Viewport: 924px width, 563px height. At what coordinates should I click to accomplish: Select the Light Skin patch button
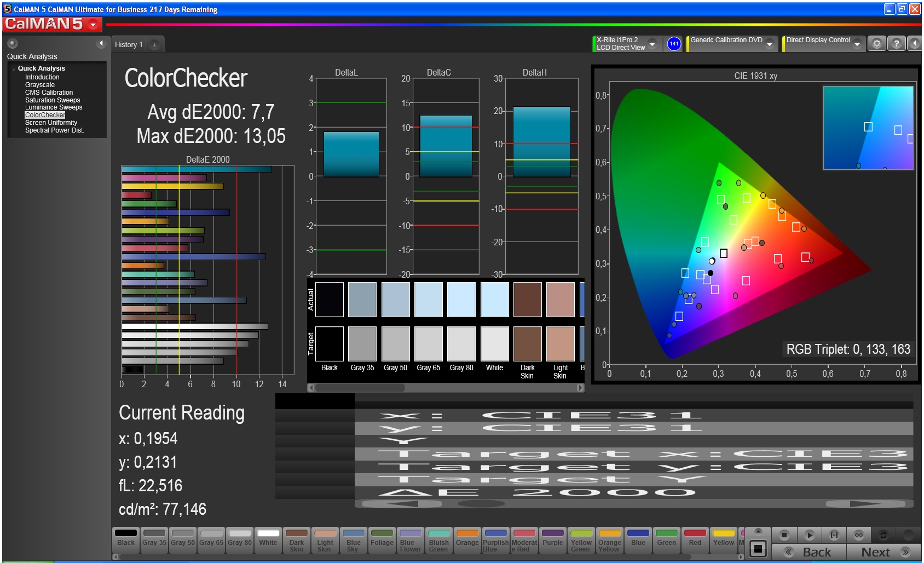(325, 540)
